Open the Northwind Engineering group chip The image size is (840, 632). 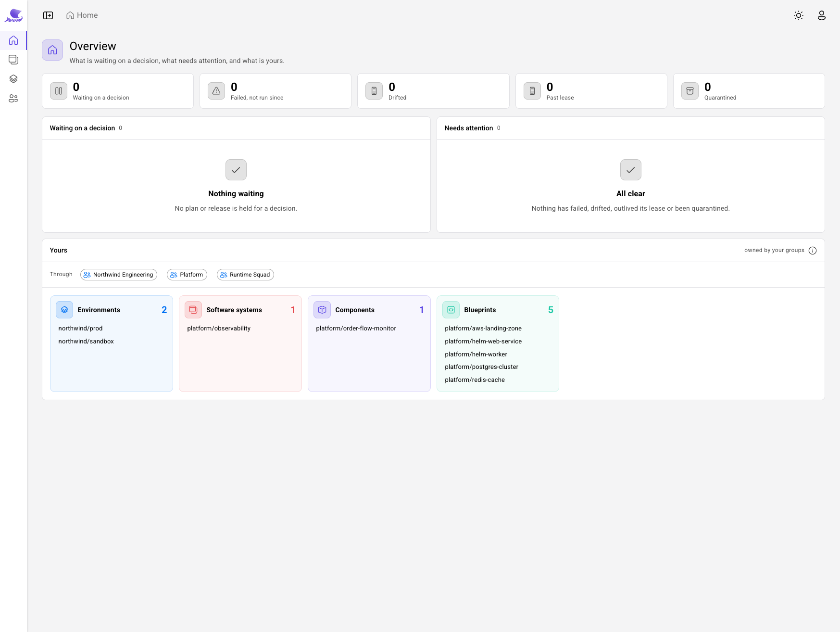coord(119,275)
